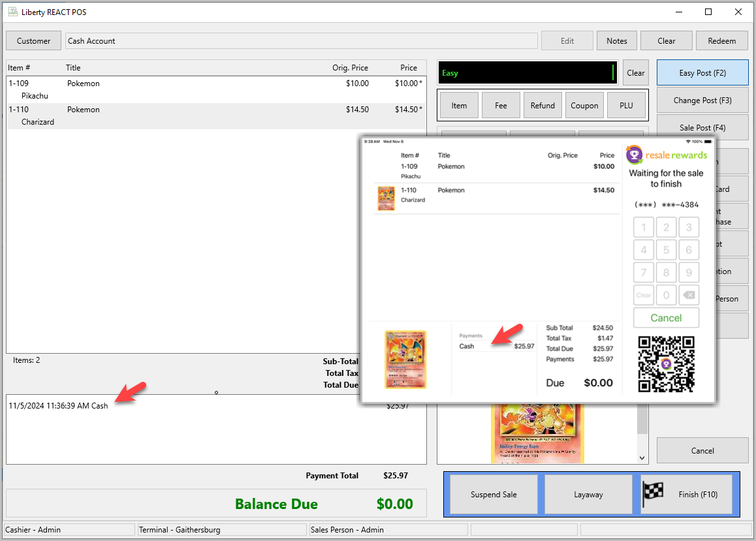The image size is (756, 541).
Task: Finish the sale with Finish (F10)
Action: click(x=687, y=494)
